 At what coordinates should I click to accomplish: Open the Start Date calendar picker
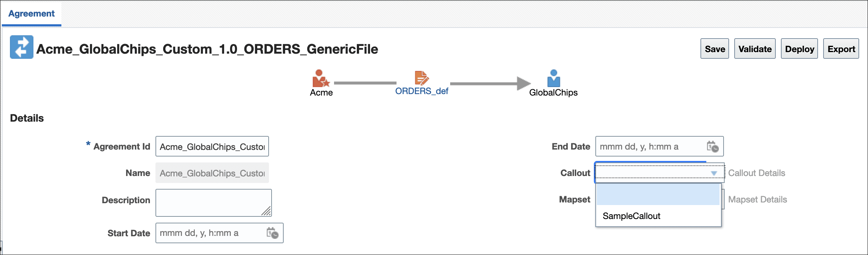click(x=272, y=233)
